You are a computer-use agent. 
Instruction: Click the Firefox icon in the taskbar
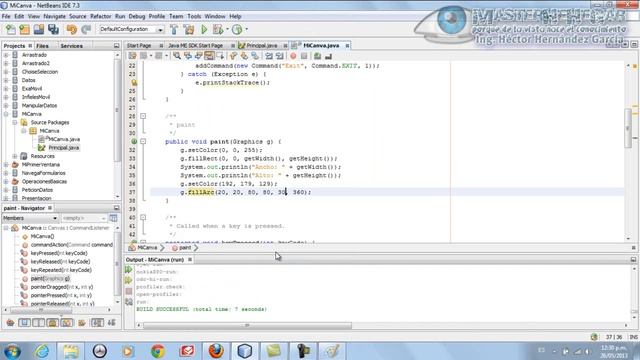(216, 351)
